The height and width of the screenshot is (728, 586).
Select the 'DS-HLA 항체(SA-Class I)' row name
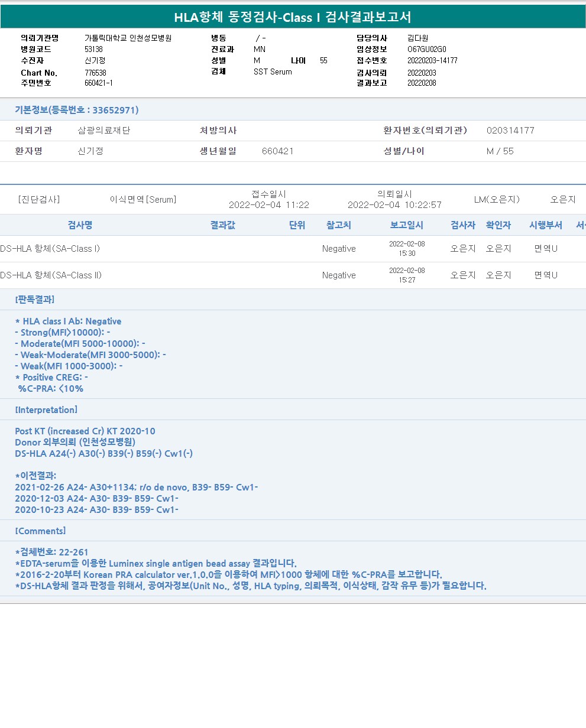pos(50,249)
